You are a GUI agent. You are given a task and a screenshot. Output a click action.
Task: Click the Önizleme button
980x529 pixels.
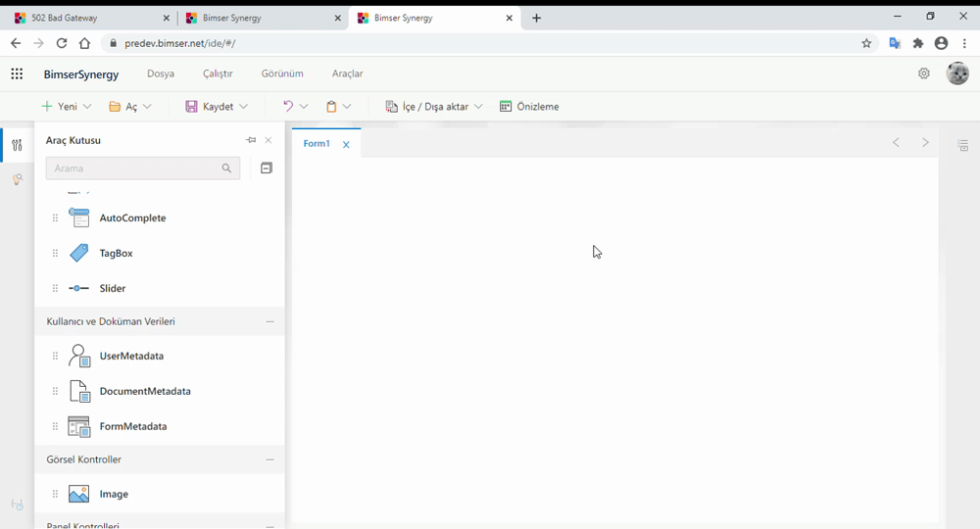pos(529,107)
